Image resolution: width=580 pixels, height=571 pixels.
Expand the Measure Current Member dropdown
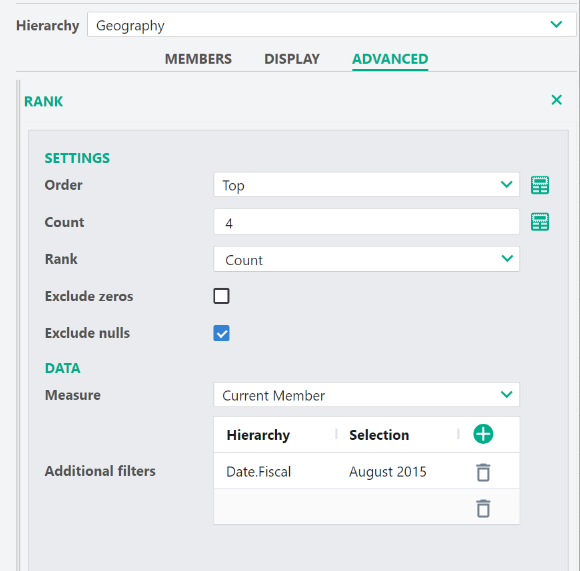point(366,395)
